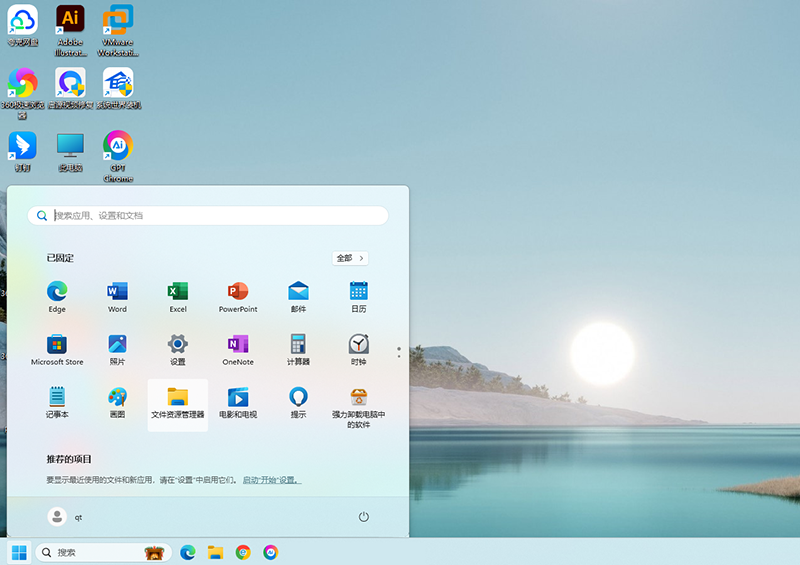Screen dimensions: 800x565
Task: Launch OneNote from pinned apps
Action: click(x=238, y=350)
